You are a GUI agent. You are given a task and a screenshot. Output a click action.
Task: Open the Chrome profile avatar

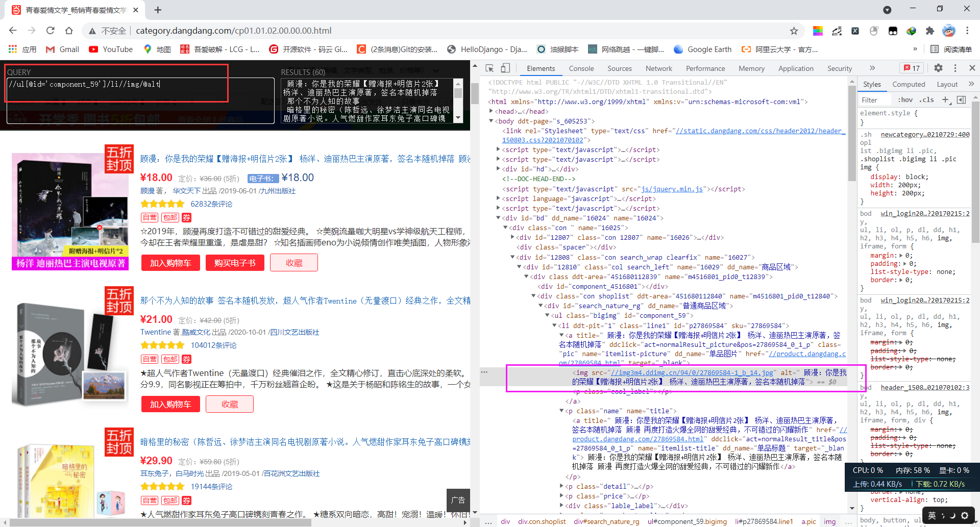pos(949,31)
